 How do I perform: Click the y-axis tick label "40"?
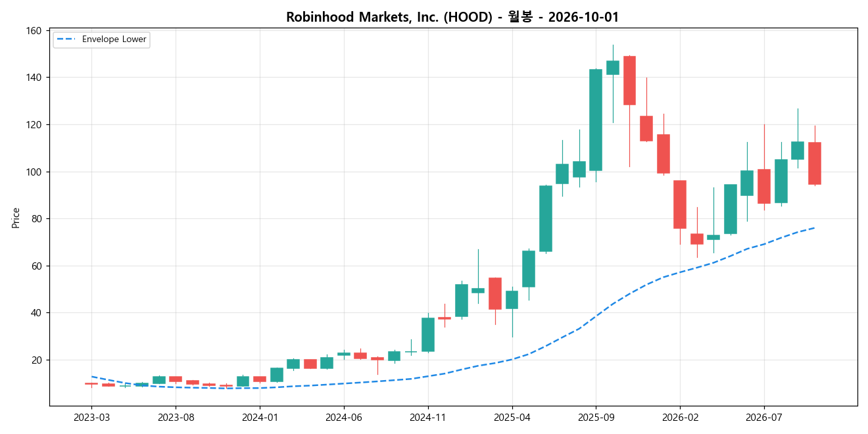tap(37, 313)
